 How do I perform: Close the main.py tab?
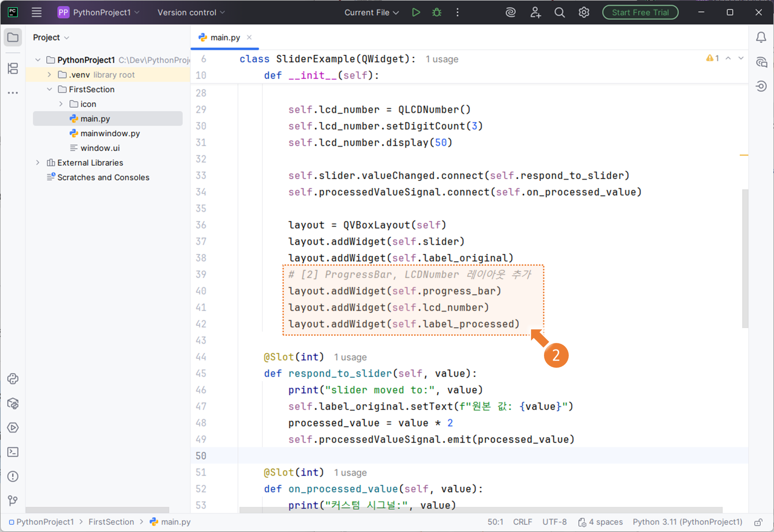click(x=249, y=38)
